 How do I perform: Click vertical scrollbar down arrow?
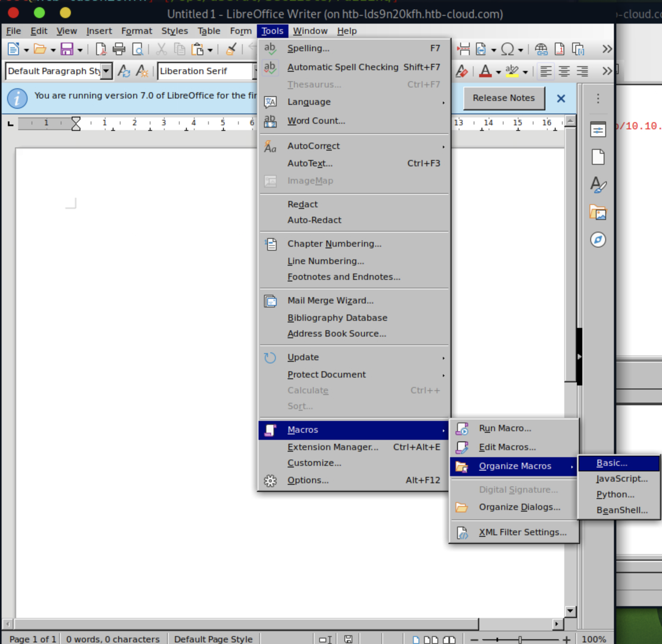(570, 611)
